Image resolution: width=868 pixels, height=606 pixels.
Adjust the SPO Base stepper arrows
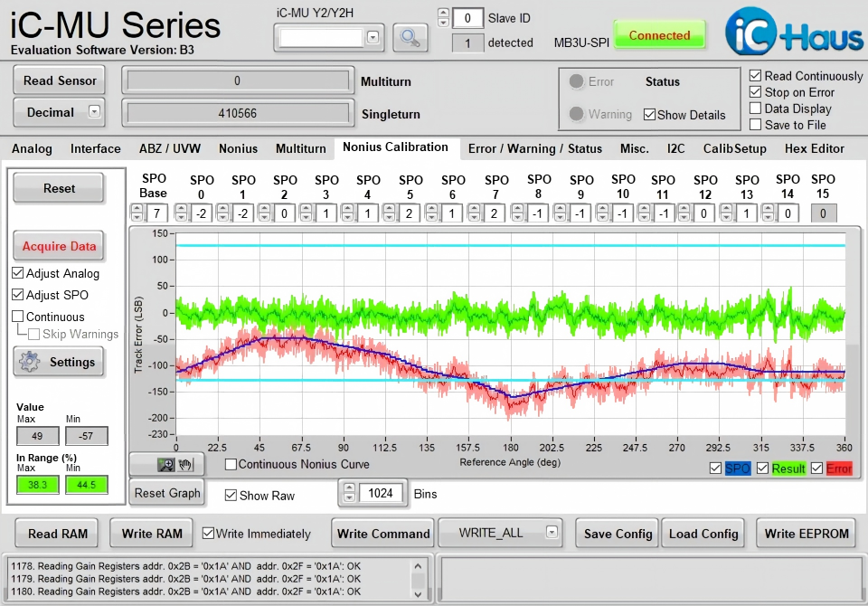(137, 213)
